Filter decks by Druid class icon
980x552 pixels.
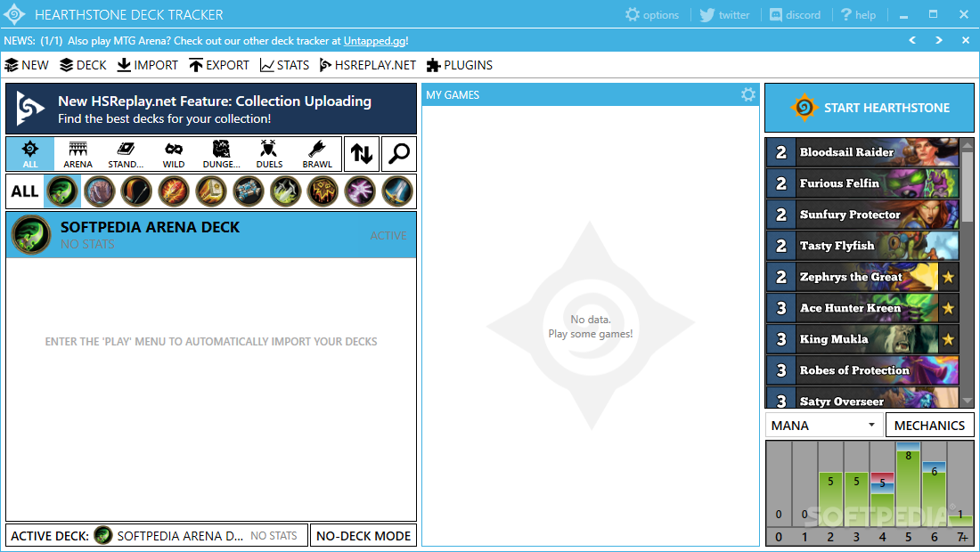coord(100,191)
